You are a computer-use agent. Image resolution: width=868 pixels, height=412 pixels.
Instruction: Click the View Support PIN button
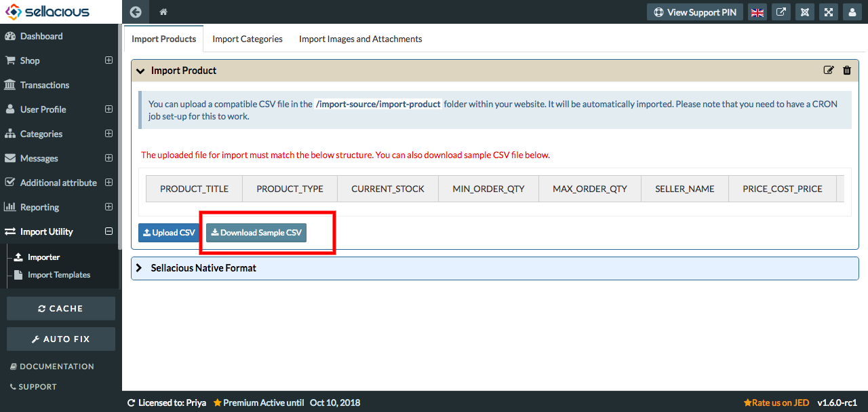tap(695, 12)
